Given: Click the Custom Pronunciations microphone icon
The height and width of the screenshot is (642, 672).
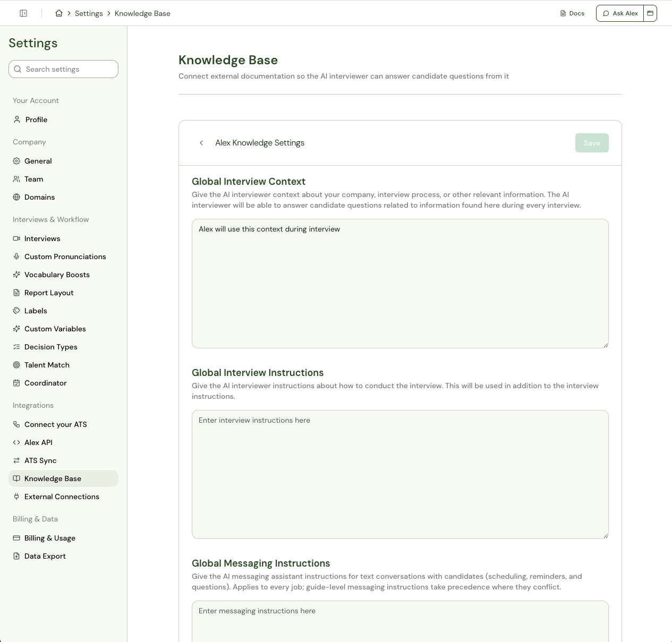Looking at the screenshot, I should click(16, 256).
